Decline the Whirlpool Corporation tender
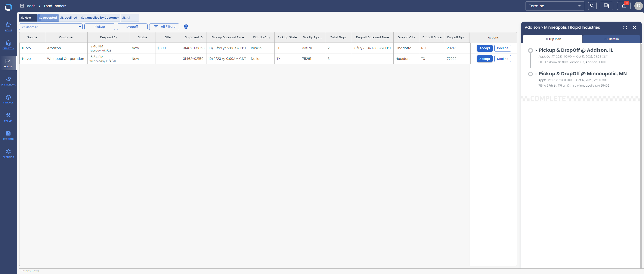 pos(502,59)
